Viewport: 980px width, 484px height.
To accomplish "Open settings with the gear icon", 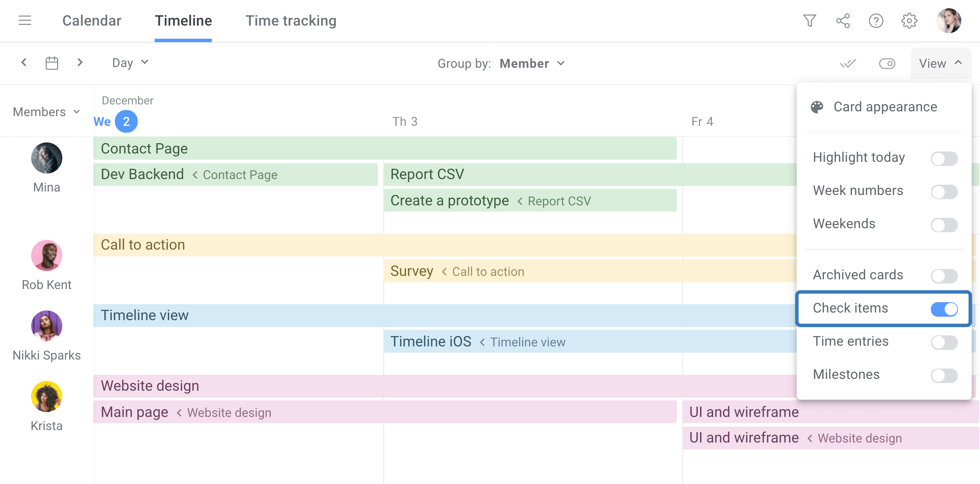I will coord(909,21).
